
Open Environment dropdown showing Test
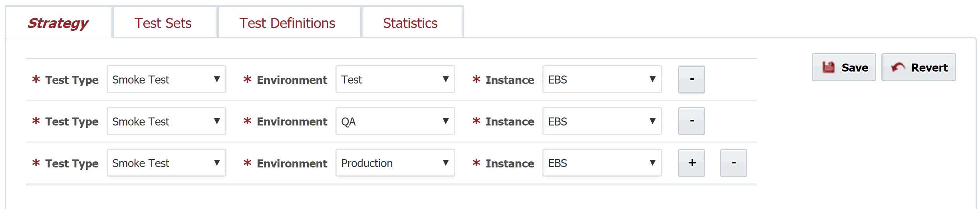[x=395, y=80]
